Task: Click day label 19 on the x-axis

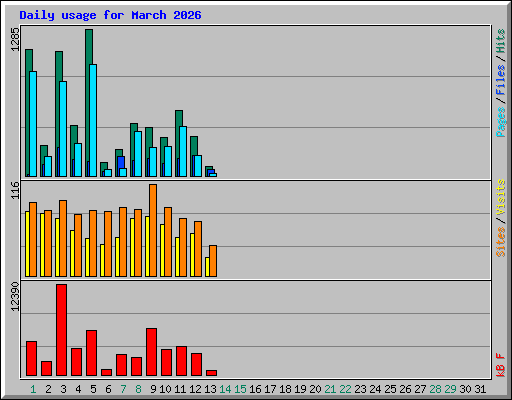Action: pyautogui.click(x=300, y=389)
